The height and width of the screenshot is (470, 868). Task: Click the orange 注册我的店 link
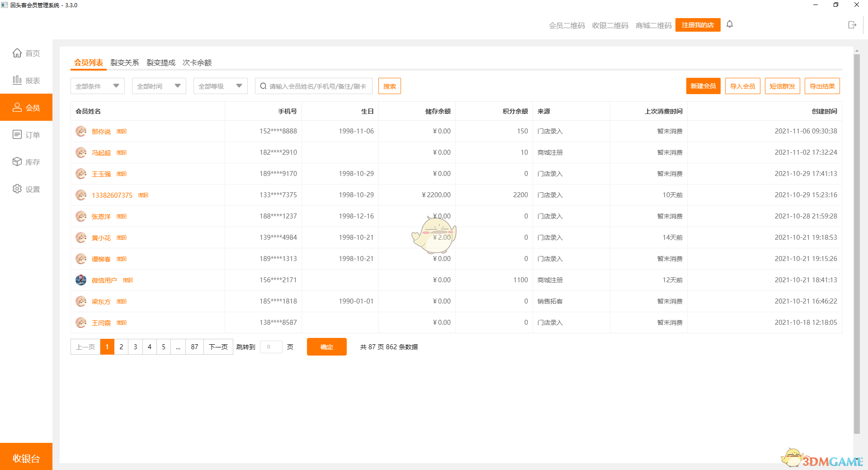click(697, 25)
